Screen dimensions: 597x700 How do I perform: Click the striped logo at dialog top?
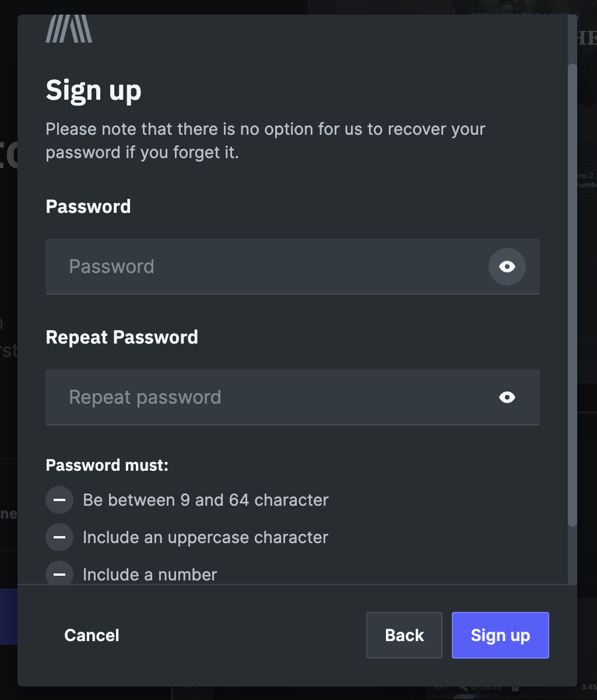(x=68, y=28)
